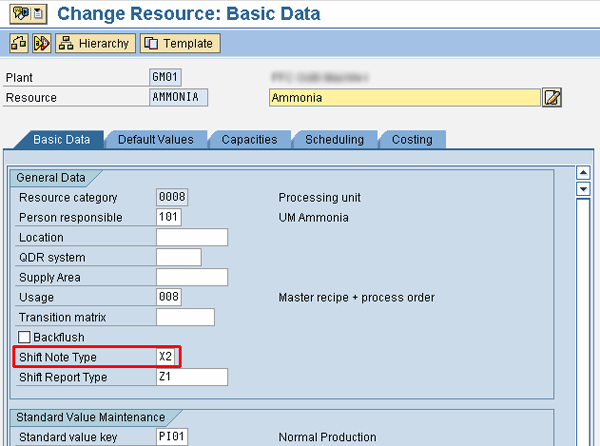
Task: Click the Transition matrix field
Action: click(185, 317)
